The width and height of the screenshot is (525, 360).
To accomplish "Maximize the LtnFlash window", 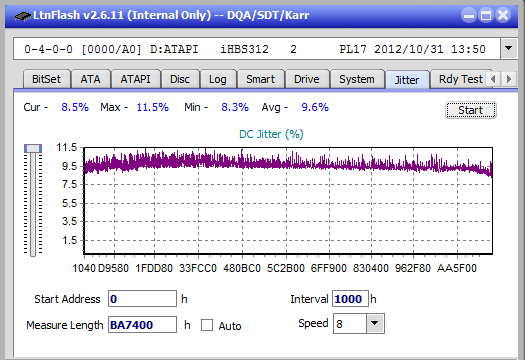I will (x=486, y=15).
